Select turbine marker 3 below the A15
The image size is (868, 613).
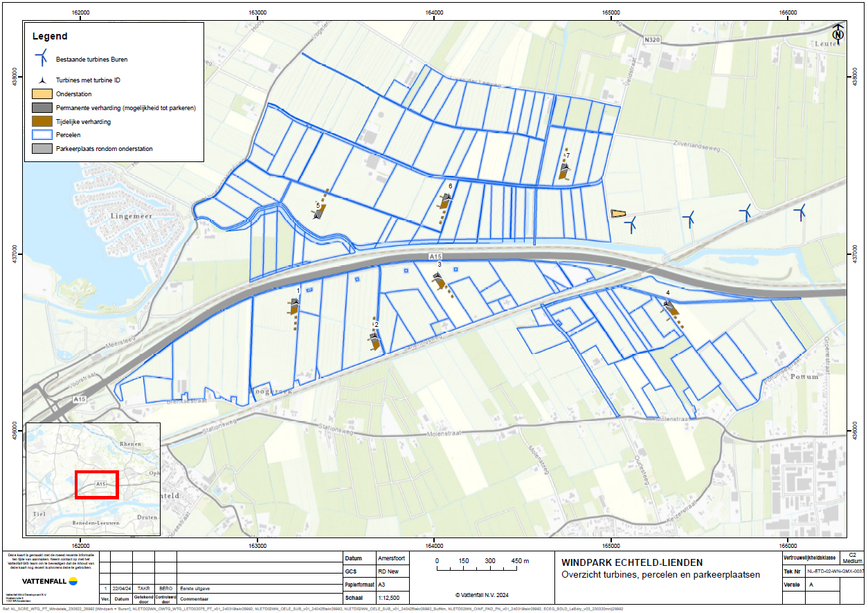(x=439, y=277)
